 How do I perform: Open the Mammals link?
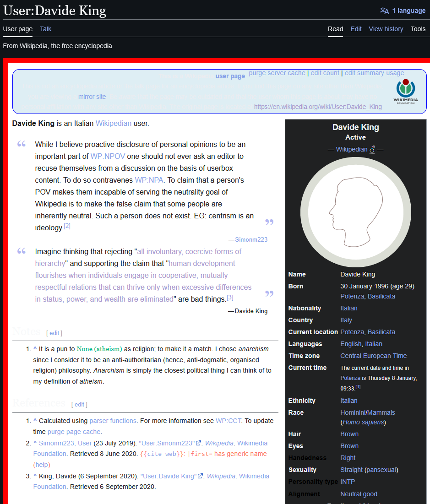click(x=381, y=413)
